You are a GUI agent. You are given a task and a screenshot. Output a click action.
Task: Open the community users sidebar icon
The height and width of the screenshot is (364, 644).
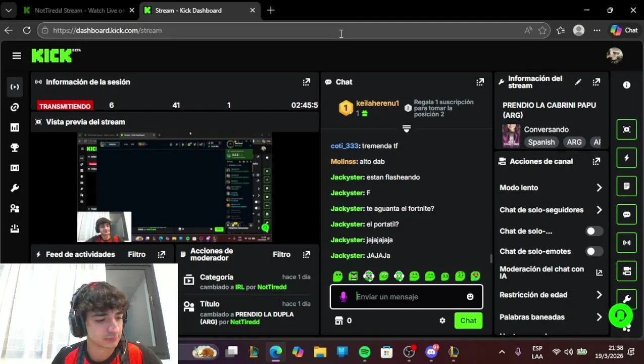[15, 208]
